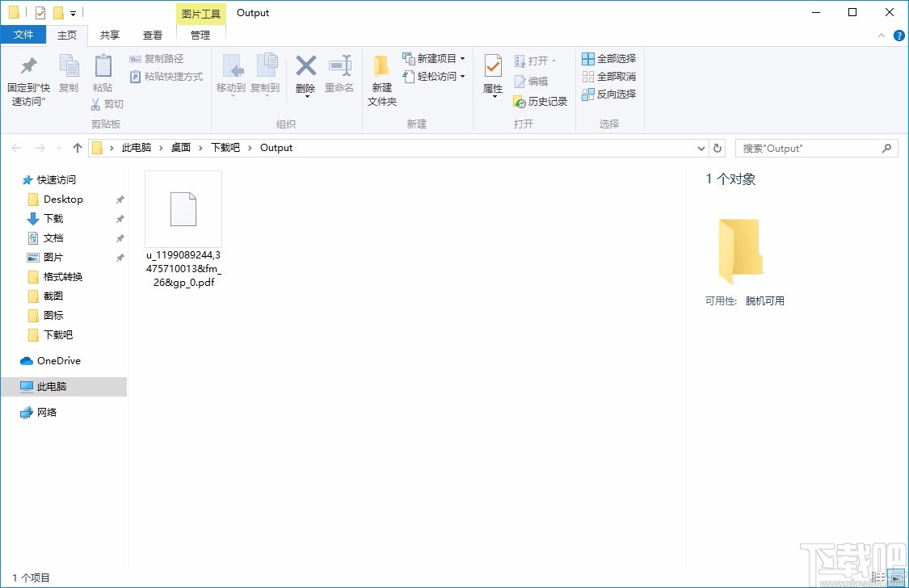The width and height of the screenshot is (909, 588).
Task: Switch to large icons view in status bar
Action: [x=897, y=577]
